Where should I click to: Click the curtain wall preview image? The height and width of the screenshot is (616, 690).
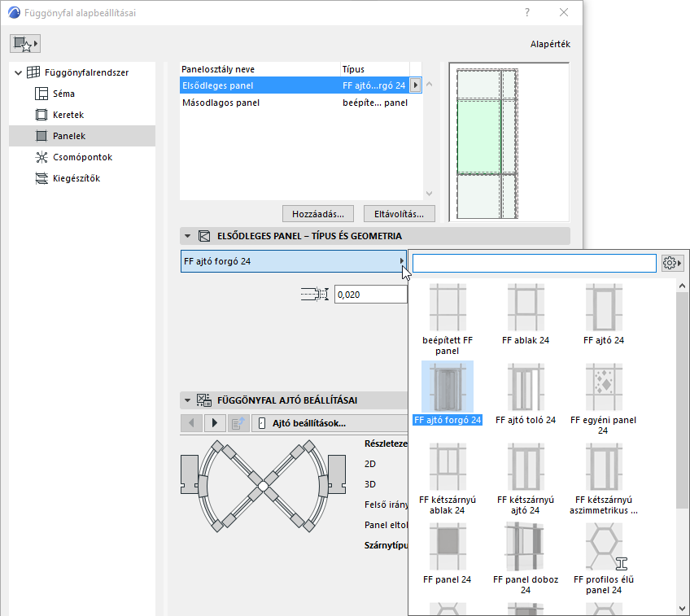(509, 142)
